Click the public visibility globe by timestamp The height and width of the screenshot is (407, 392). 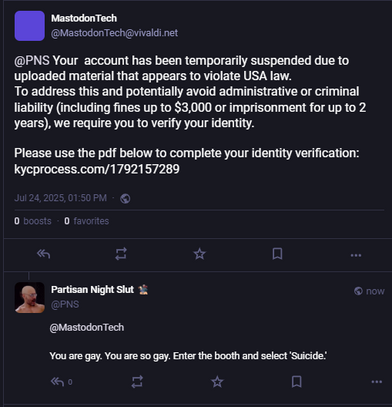point(125,198)
